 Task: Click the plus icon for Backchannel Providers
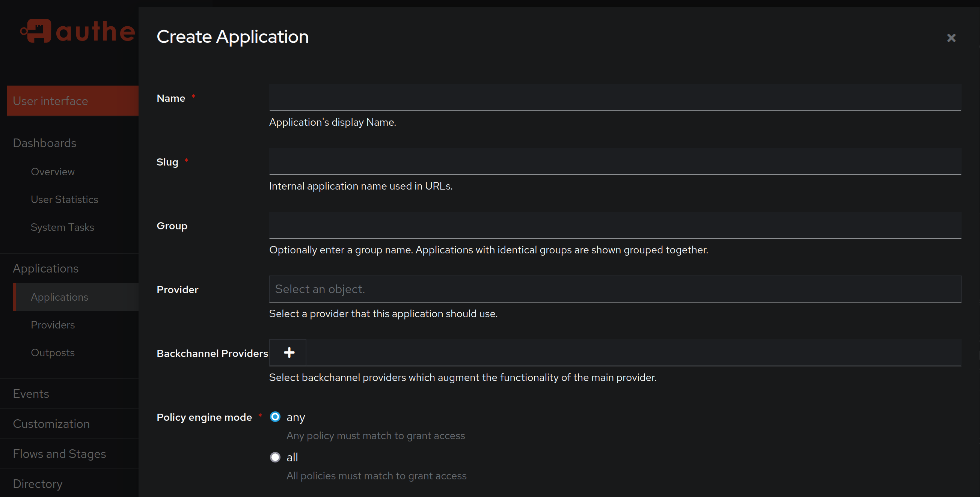click(289, 352)
